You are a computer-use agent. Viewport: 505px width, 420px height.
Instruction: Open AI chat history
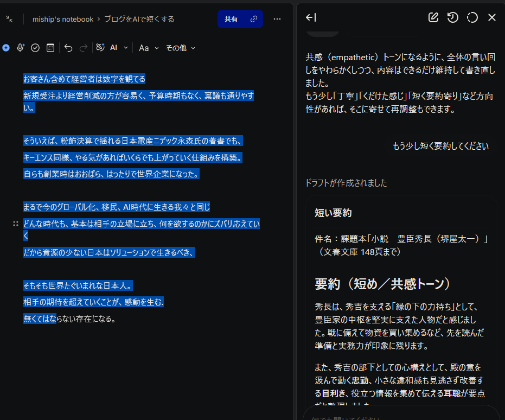click(452, 18)
